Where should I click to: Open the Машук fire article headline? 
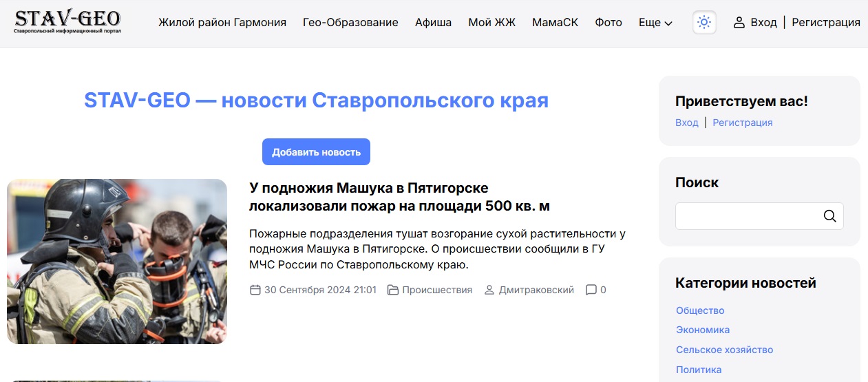[x=399, y=197]
